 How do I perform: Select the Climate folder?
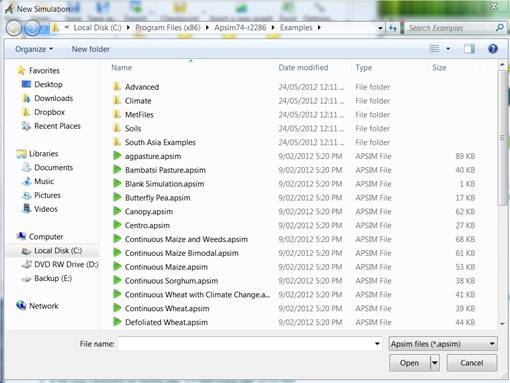click(138, 101)
